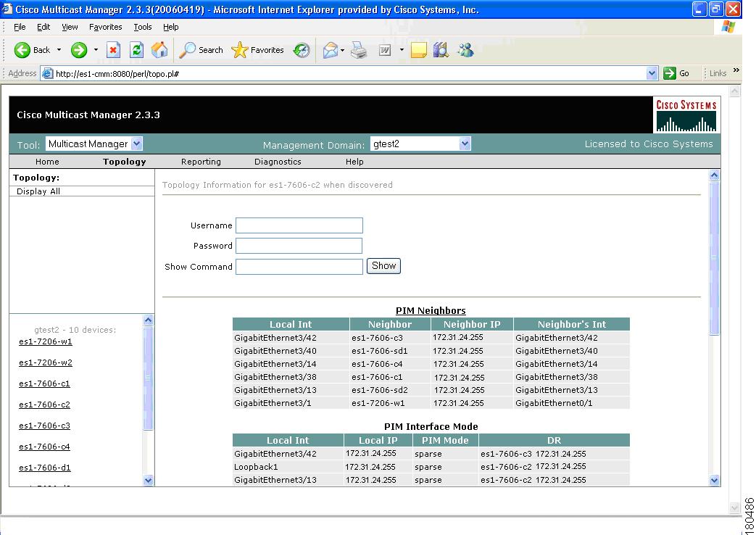Open the Favorites star toolbar button
756x535 pixels.
click(257, 50)
